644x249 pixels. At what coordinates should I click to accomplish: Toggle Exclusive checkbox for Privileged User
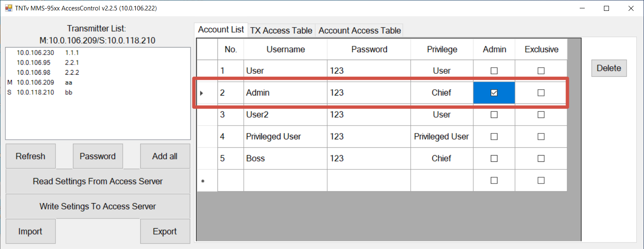click(x=541, y=136)
